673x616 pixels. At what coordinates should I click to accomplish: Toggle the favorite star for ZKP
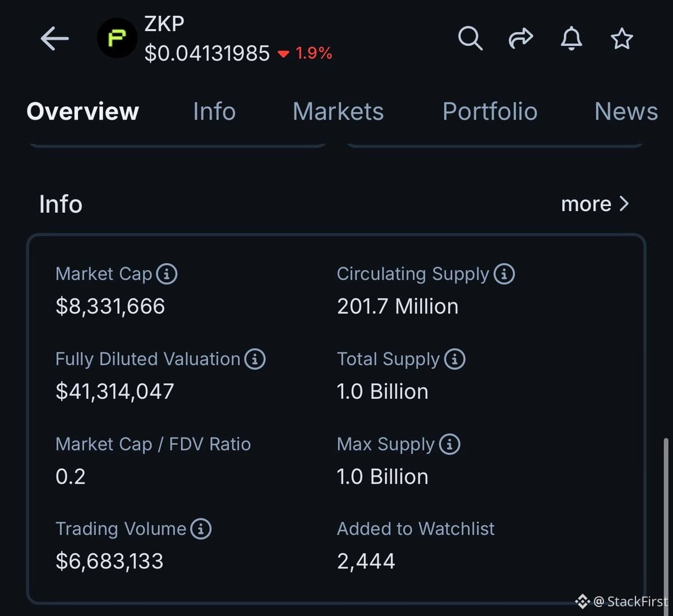[x=621, y=39]
